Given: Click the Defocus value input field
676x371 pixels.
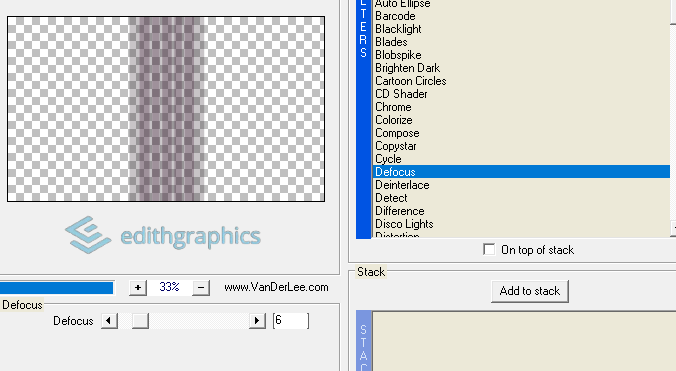Looking at the screenshot, I should pos(291,321).
